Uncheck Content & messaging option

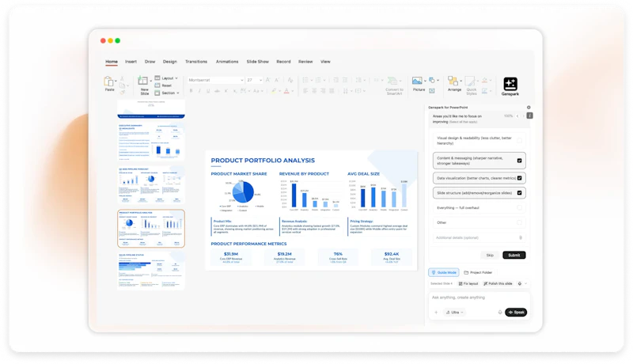point(520,161)
